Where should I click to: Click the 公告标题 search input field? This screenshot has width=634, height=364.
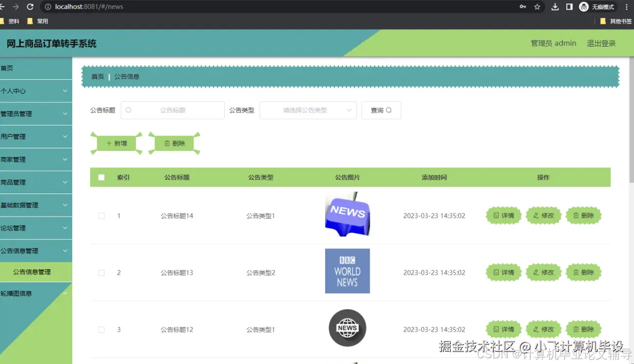pos(173,110)
